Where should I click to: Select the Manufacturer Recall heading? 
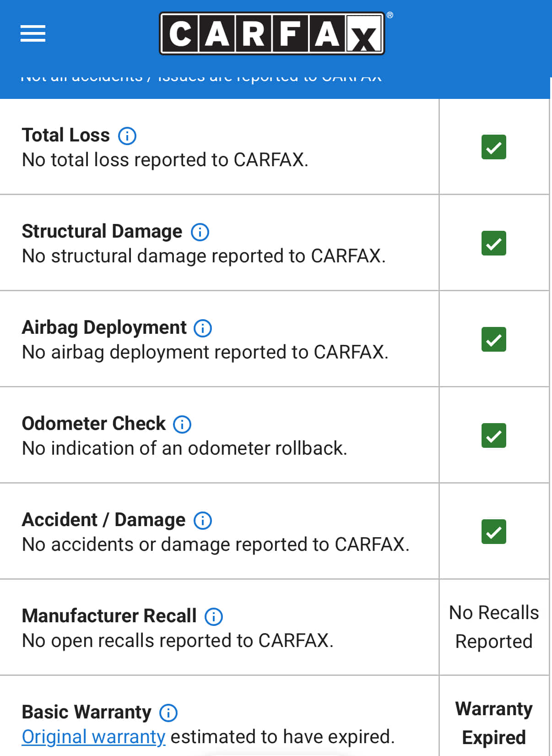point(109,616)
